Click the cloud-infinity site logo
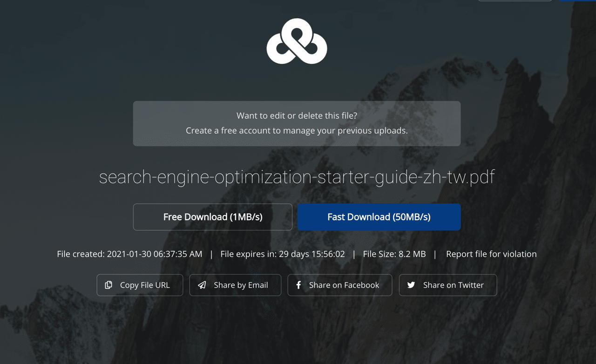The height and width of the screenshot is (364, 596). tap(297, 41)
